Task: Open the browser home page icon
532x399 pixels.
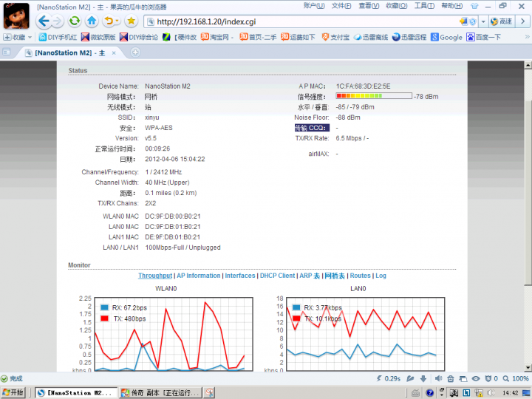Action: tap(92, 21)
